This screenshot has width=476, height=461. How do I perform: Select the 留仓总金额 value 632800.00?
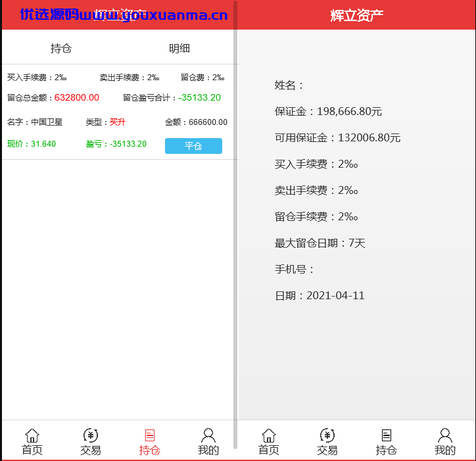tap(77, 97)
